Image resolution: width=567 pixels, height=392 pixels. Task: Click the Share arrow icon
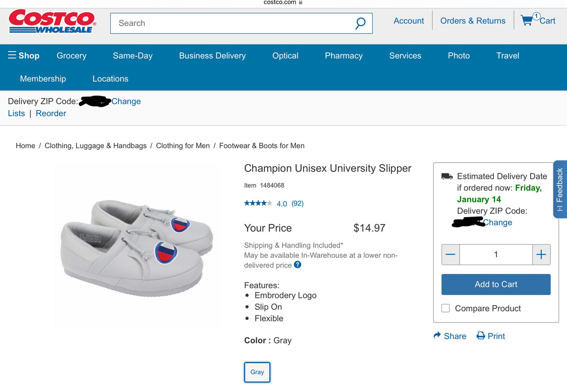coord(438,336)
